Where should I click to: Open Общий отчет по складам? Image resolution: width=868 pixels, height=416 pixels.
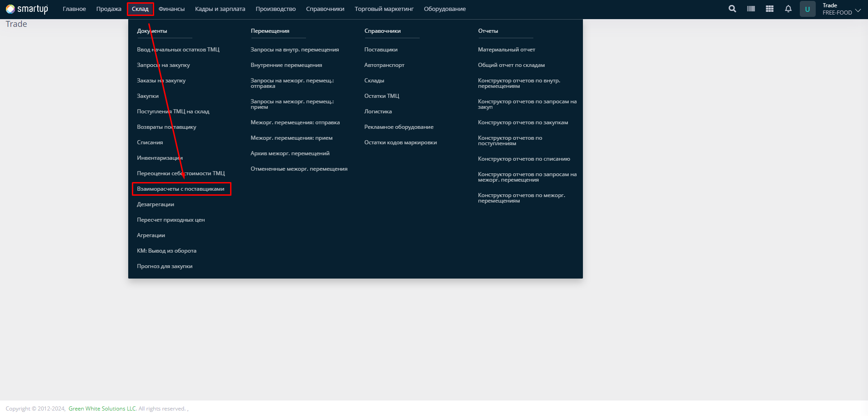[x=511, y=65]
